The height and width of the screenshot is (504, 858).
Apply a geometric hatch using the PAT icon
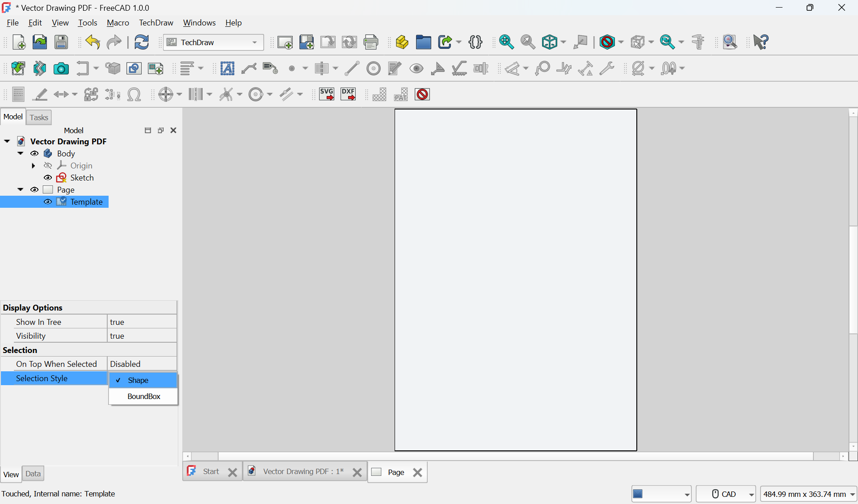(x=401, y=94)
